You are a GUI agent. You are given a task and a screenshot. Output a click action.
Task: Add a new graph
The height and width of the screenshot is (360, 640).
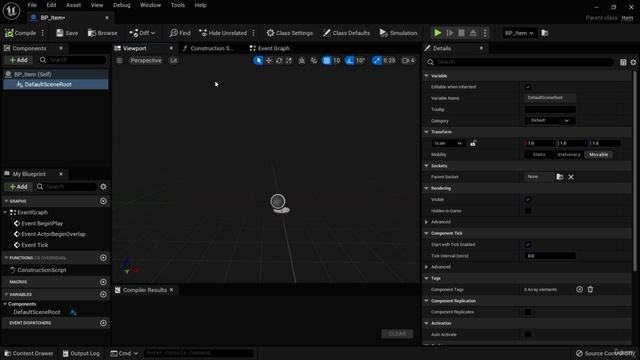point(103,201)
